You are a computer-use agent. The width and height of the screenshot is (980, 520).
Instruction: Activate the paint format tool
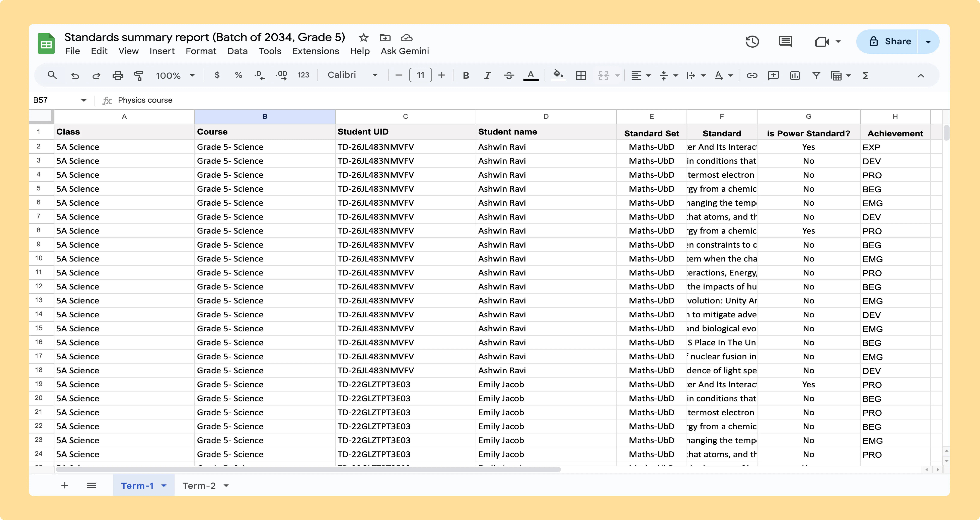point(139,75)
